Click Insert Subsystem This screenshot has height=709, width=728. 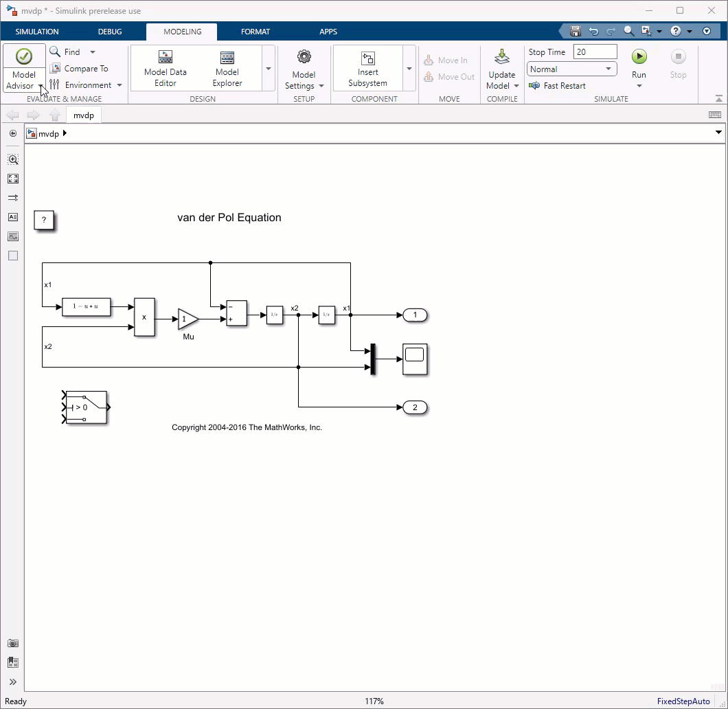367,68
